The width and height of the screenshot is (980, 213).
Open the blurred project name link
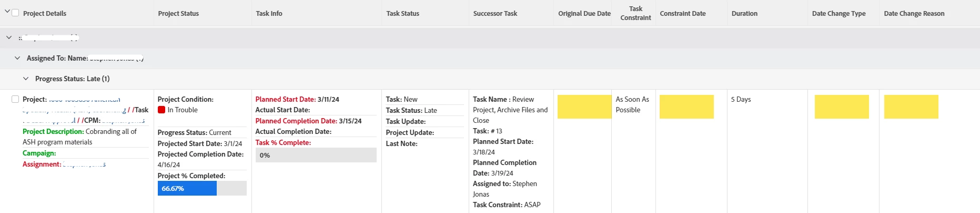click(84, 100)
